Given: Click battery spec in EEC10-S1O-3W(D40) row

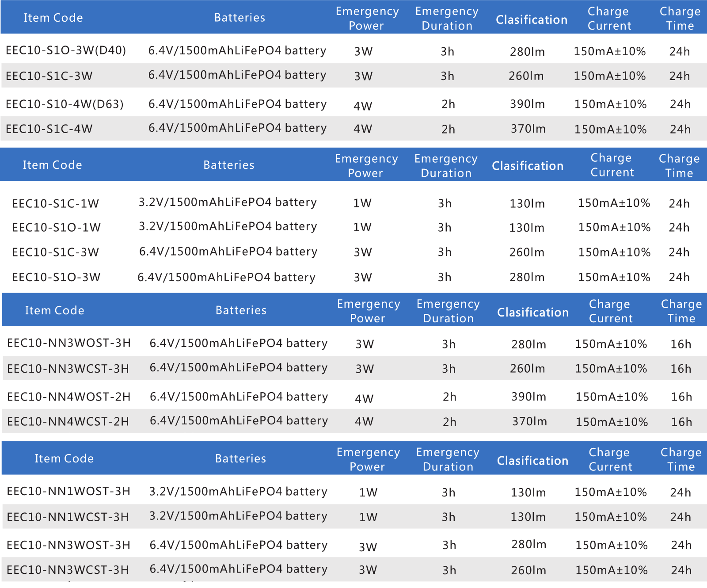Looking at the screenshot, I should (237, 51).
